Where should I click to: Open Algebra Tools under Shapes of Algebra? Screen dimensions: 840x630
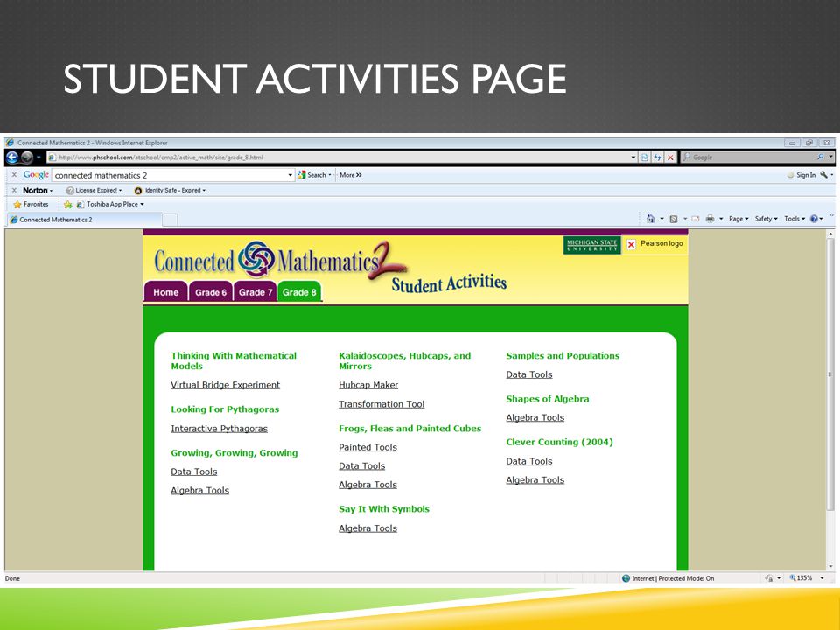(x=535, y=418)
